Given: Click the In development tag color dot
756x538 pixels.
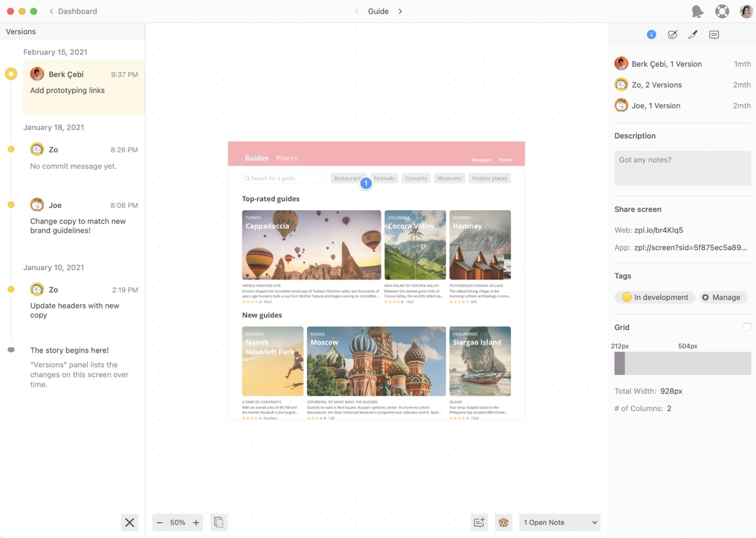Looking at the screenshot, I should pos(626,297).
